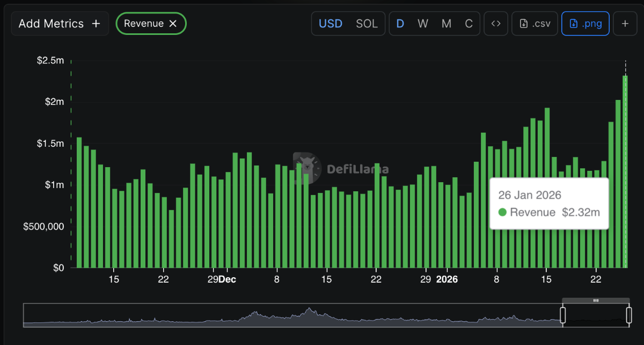Click the left handle of the range selector
The width and height of the screenshot is (644, 345).
562,314
